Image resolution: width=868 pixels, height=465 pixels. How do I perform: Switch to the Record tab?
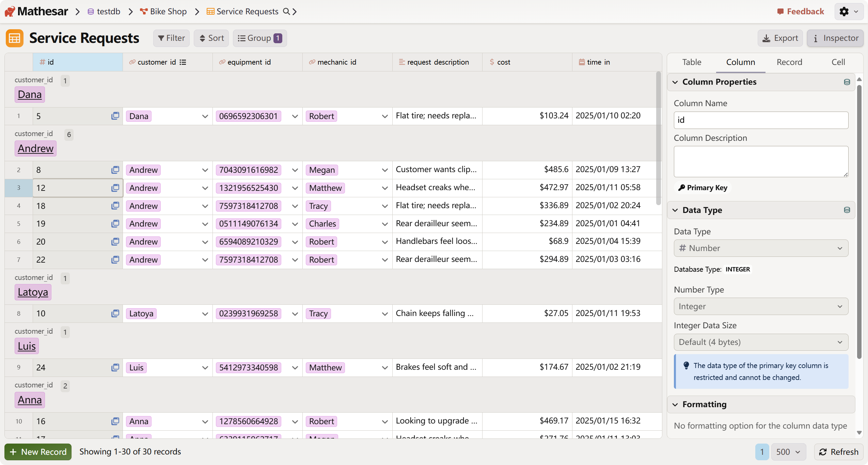point(789,62)
